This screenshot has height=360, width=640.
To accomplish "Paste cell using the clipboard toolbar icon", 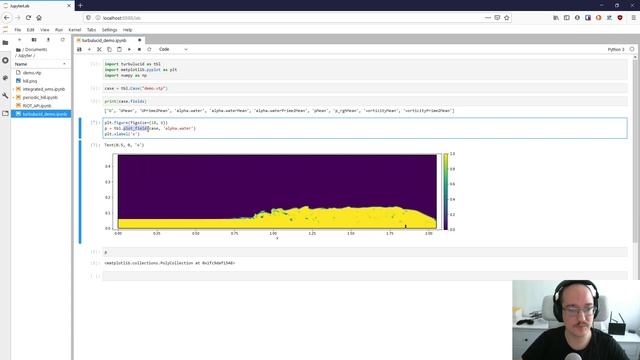I will pos(119,49).
